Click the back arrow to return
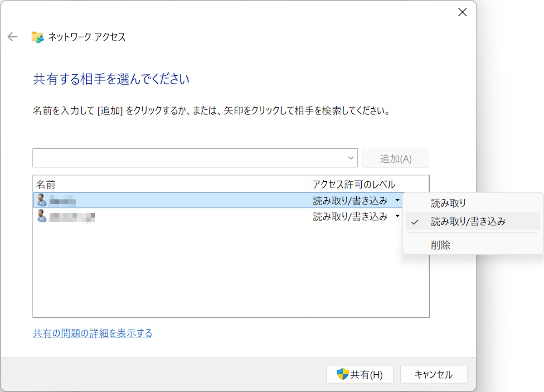 [12, 36]
